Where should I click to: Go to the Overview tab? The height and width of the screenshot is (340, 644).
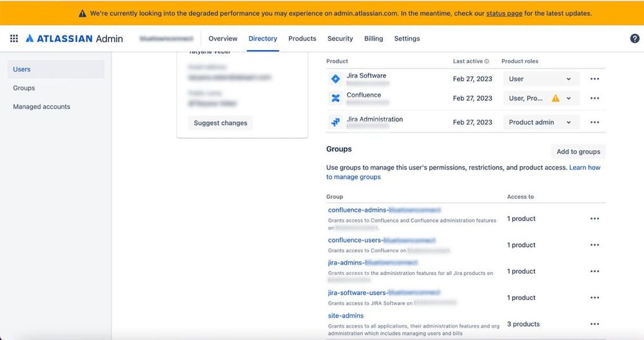click(222, 38)
